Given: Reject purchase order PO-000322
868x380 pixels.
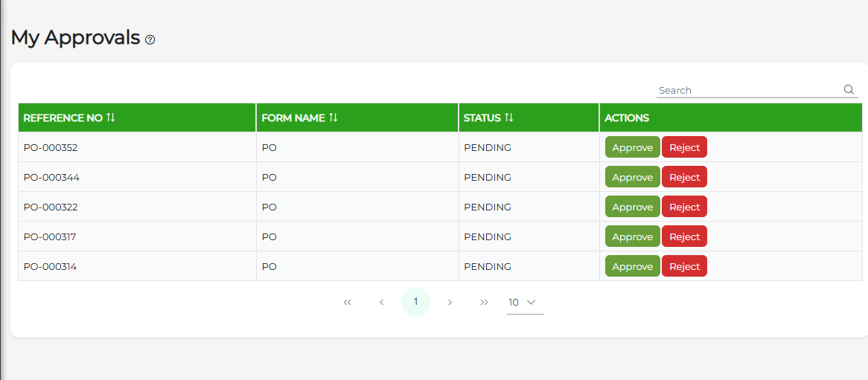Looking at the screenshot, I should [x=684, y=207].
